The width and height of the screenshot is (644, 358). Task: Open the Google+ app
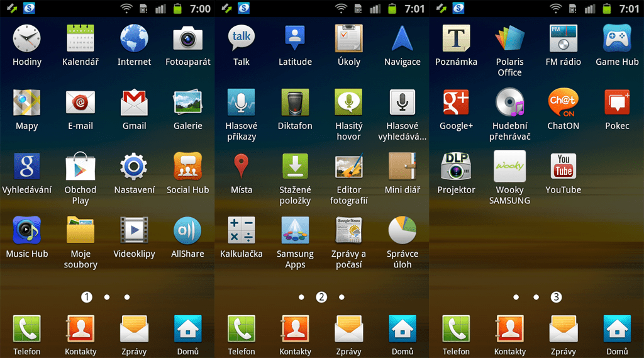[457, 103]
